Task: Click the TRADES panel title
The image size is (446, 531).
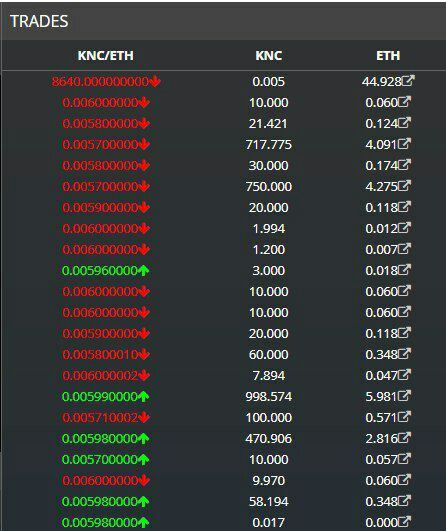Action: point(39,21)
